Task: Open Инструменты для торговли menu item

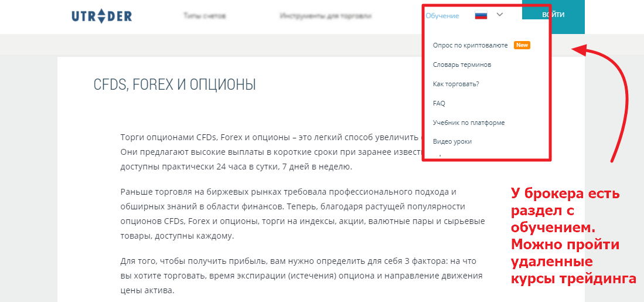Action: tap(326, 16)
